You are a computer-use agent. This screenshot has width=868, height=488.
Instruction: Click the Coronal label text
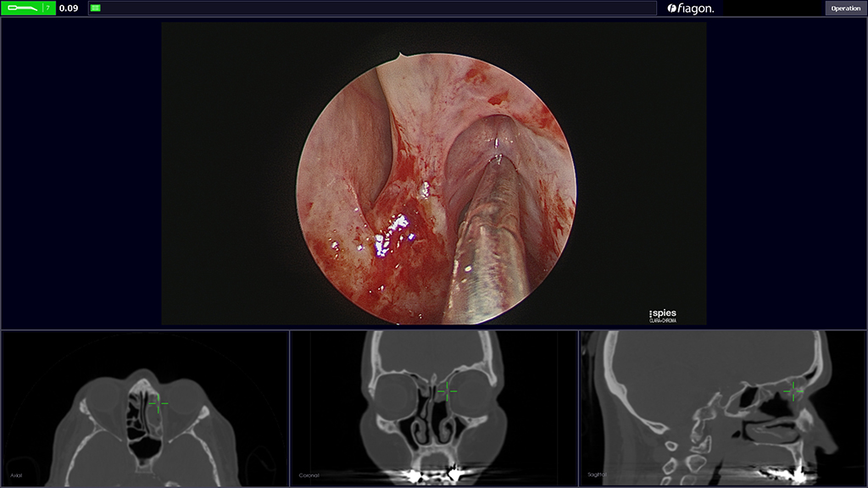(310, 475)
